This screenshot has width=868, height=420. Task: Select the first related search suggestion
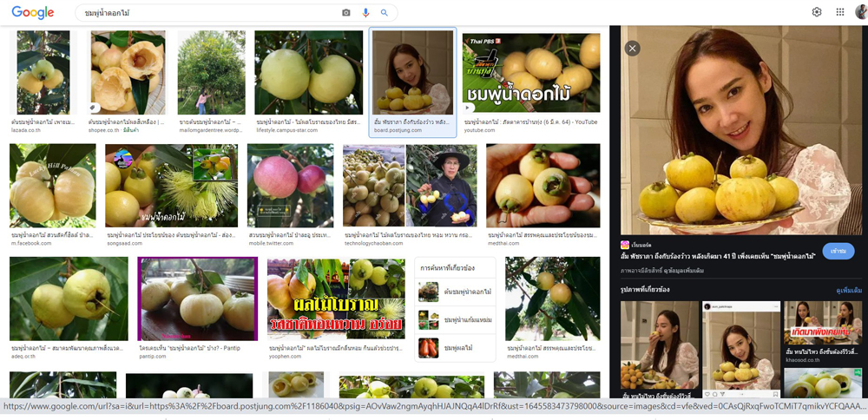point(455,292)
